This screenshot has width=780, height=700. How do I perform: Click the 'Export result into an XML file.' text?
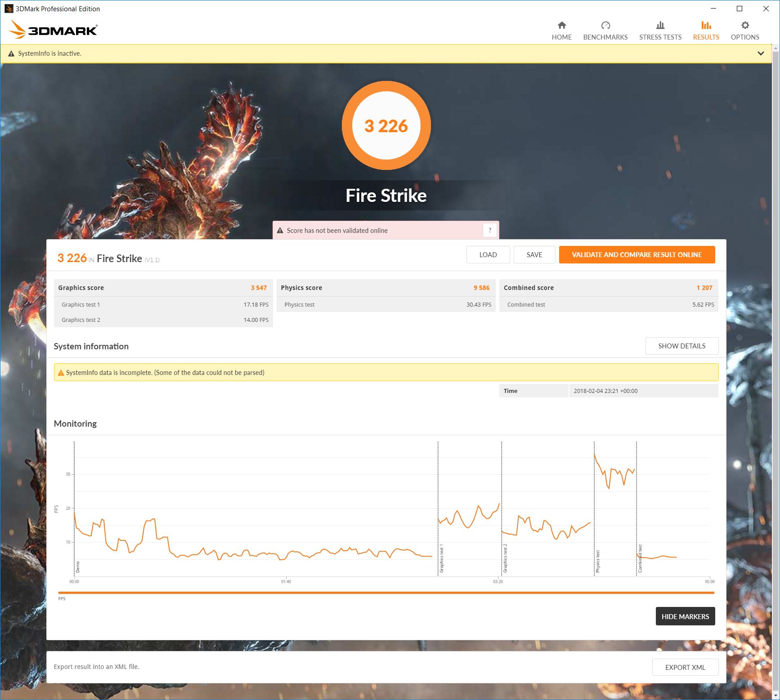[96, 667]
